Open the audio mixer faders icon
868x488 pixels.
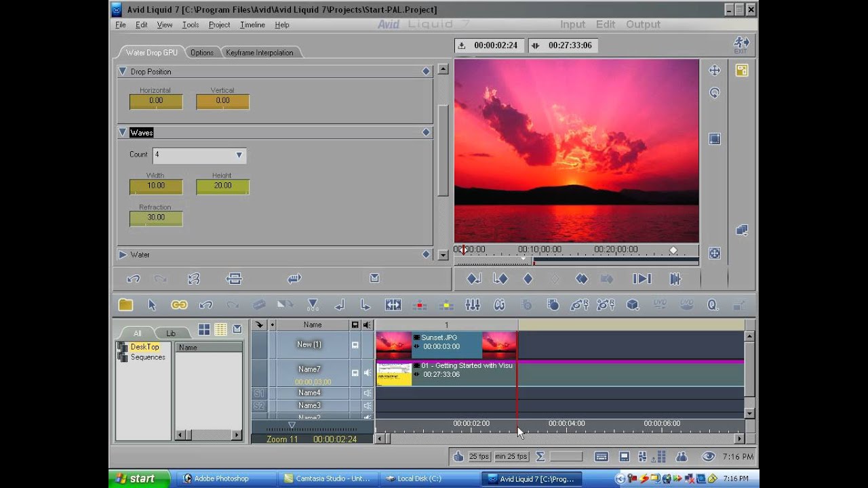tap(473, 305)
